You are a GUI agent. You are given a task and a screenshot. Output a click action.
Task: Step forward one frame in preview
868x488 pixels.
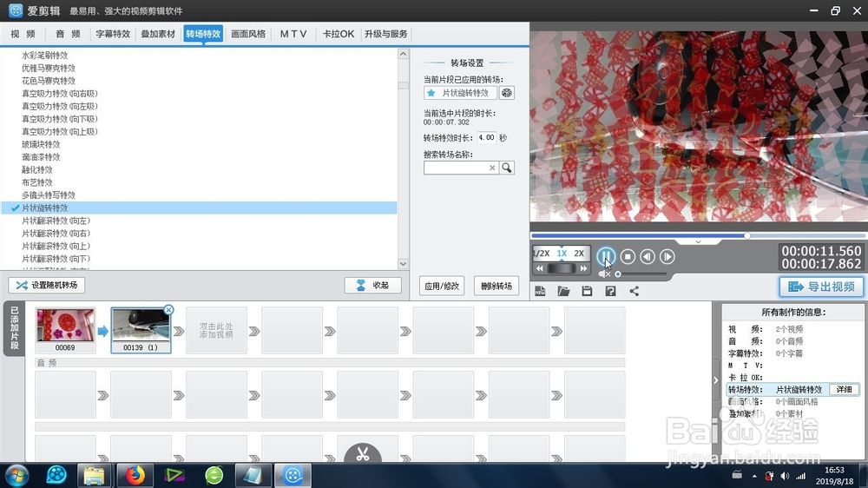pos(667,256)
